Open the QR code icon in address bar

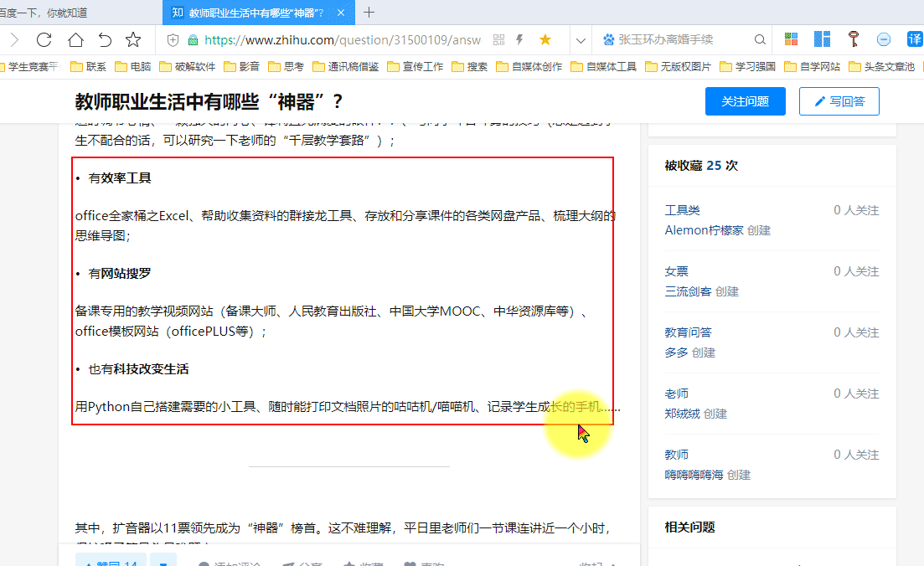(499, 40)
